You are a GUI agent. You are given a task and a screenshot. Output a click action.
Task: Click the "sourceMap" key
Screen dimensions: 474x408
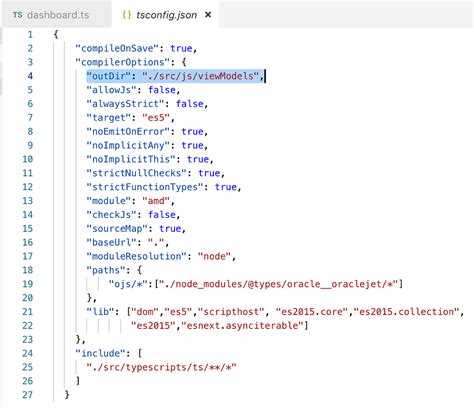click(117, 229)
